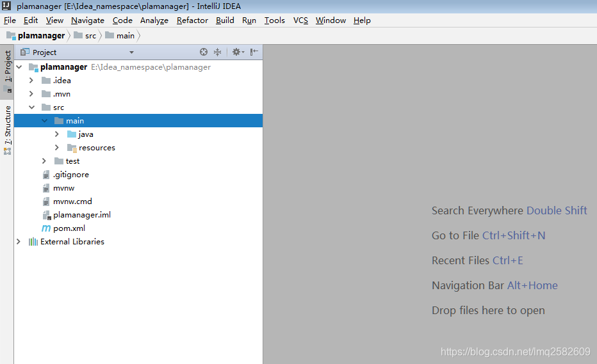Click the External Libraries bars icon

pos(33,242)
